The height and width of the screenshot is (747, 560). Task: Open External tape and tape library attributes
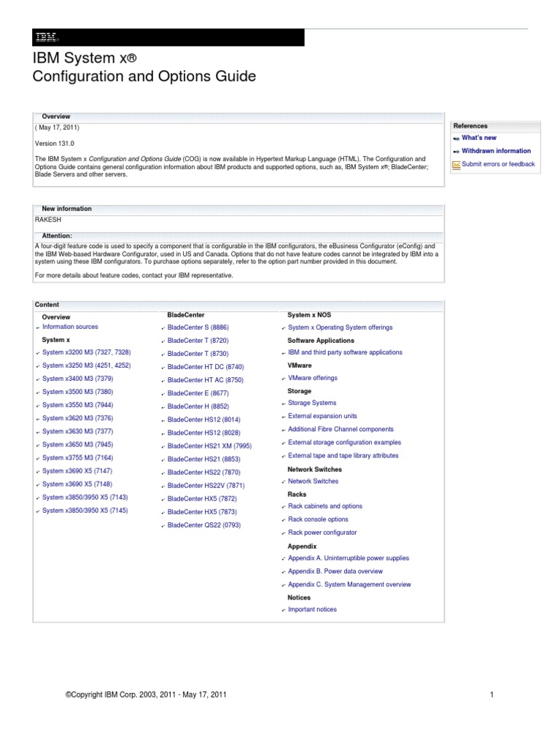tap(343, 456)
